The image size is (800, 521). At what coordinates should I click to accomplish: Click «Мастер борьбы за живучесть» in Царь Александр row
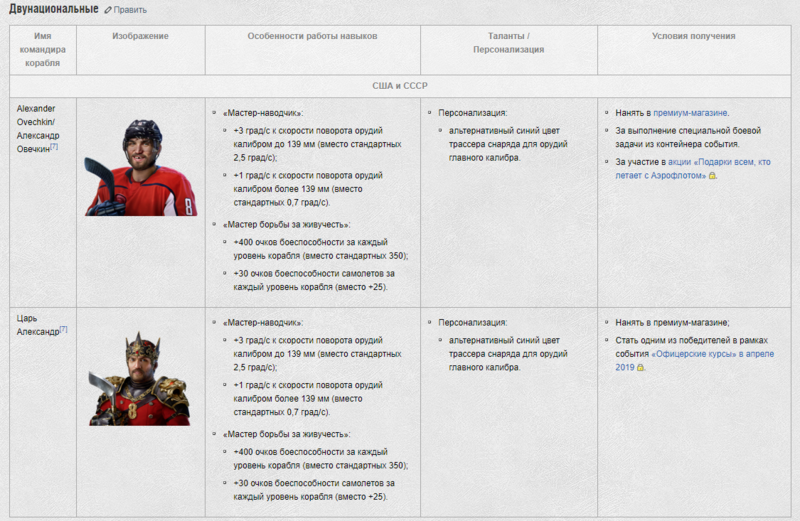click(x=286, y=434)
